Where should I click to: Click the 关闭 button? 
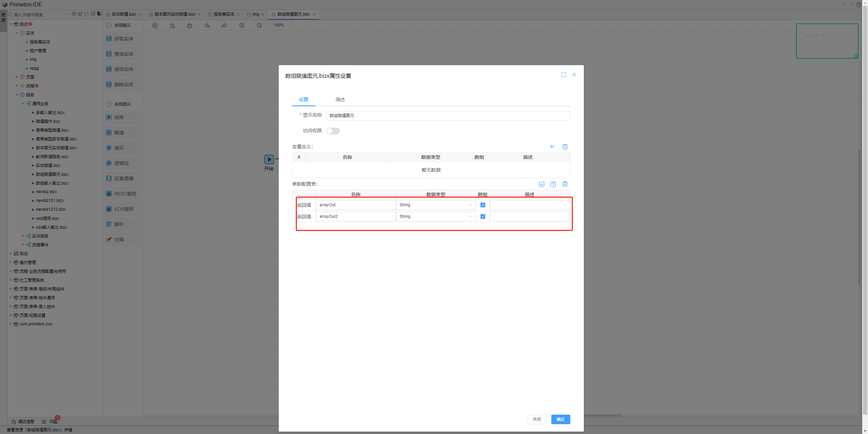pos(536,419)
